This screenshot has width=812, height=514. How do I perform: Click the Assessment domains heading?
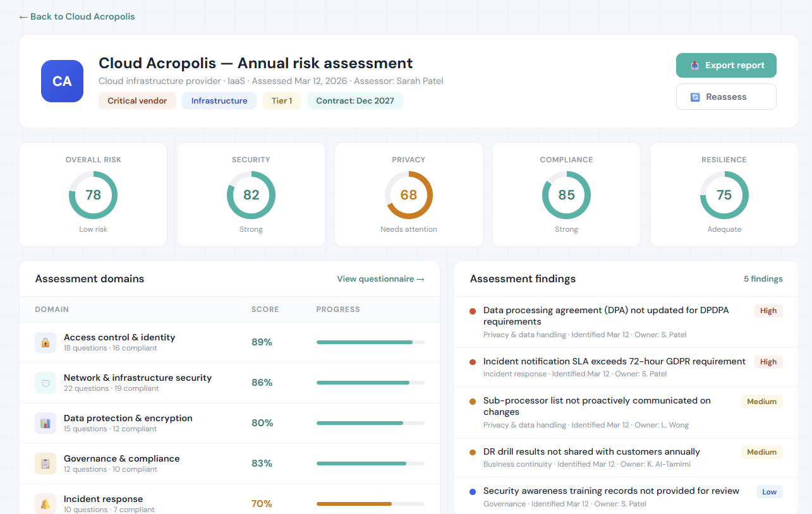tap(90, 278)
